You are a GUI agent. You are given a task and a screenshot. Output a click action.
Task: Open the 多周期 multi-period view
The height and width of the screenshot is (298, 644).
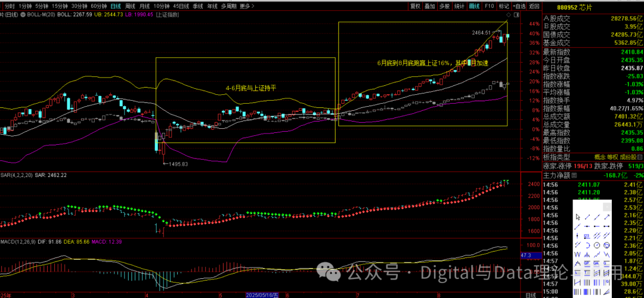[229, 6]
